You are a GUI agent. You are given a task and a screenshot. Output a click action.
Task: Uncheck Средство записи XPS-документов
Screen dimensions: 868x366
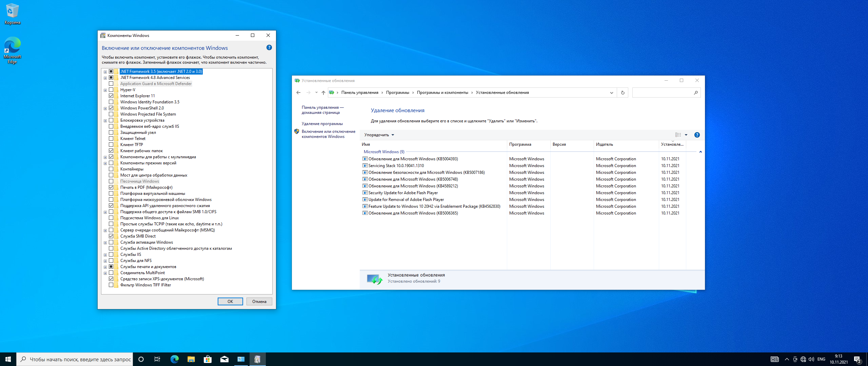(111, 279)
